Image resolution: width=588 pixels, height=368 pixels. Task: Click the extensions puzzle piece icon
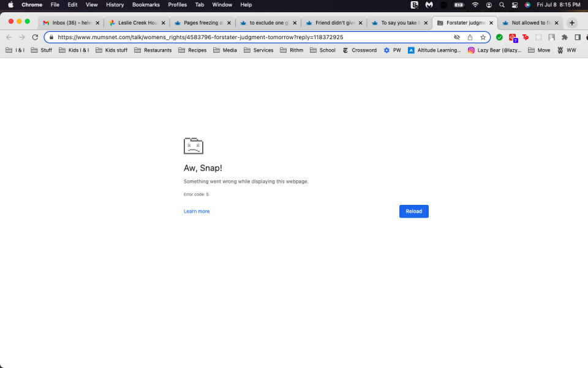click(x=564, y=37)
